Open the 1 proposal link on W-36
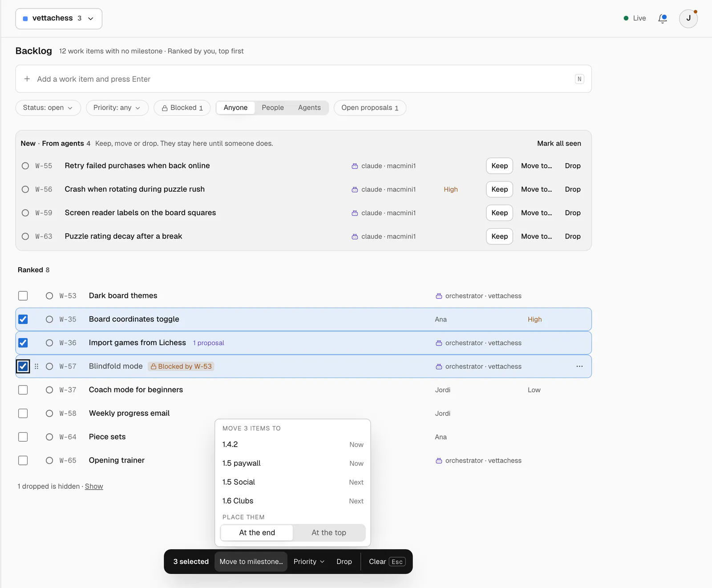This screenshot has width=712, height=588. coord(208,343)
